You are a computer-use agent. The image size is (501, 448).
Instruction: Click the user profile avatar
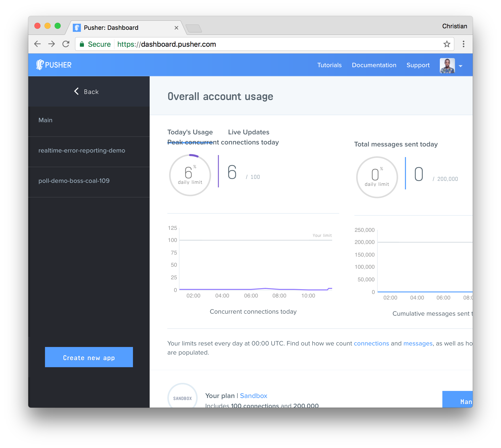coord(447,66)
